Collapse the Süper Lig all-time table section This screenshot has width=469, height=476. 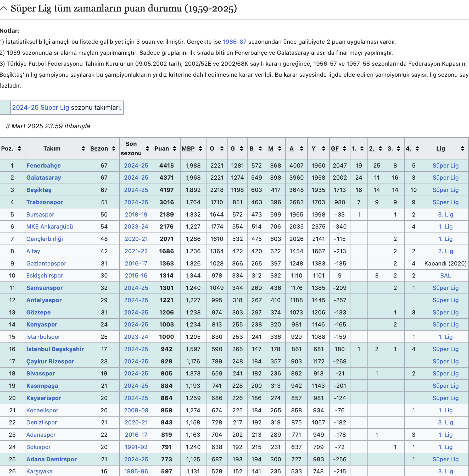(4, 8)
